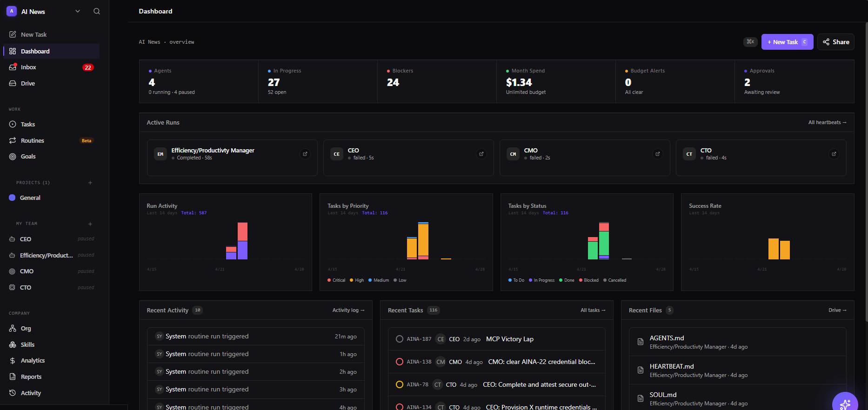The width and height of the screenshot is (868, 410).
Task: Open the All heartbeats link
Action: (x=827, y=122)
